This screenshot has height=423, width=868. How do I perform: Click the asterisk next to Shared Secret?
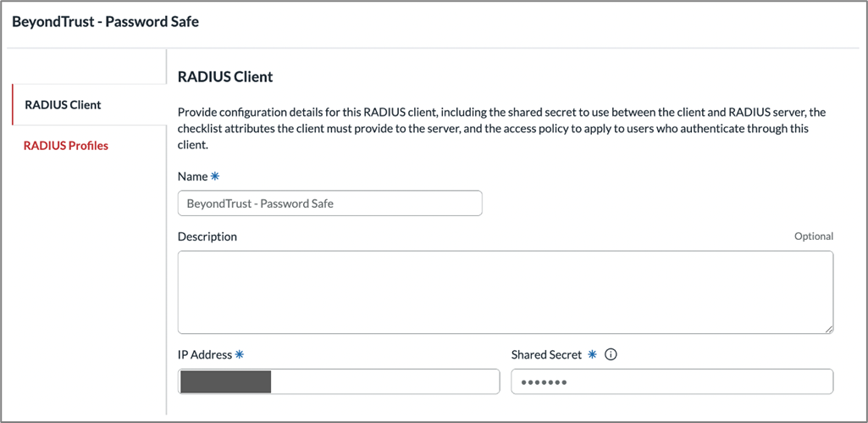[x=592, y=355]
